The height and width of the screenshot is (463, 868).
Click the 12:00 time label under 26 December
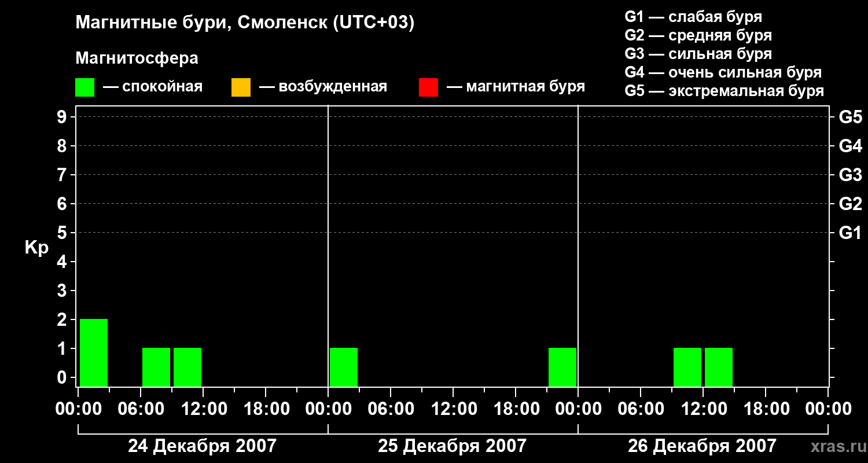(703, 409)
